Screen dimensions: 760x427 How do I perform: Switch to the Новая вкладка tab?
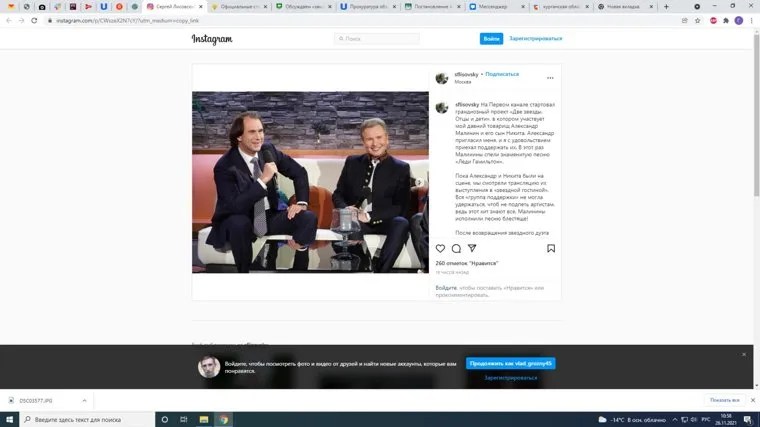tap(624, 7)
